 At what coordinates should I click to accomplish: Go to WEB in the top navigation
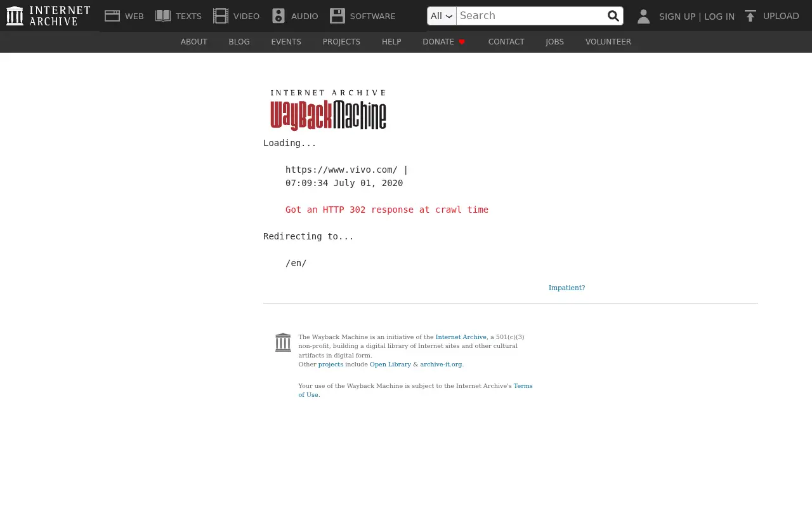click(x=134, y=17)
